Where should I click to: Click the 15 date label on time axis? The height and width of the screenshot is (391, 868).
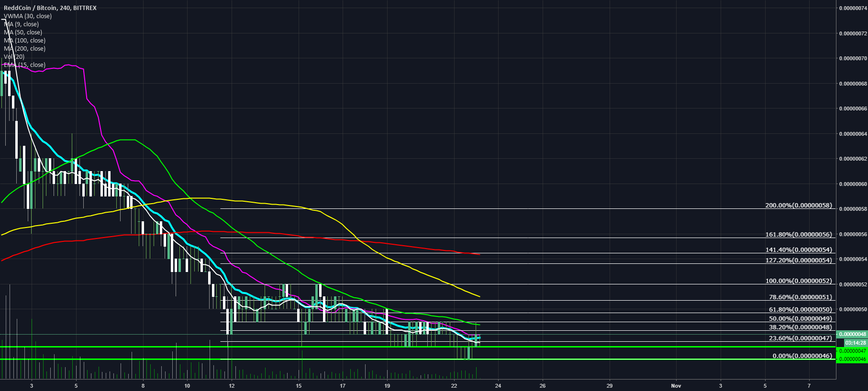299,386
